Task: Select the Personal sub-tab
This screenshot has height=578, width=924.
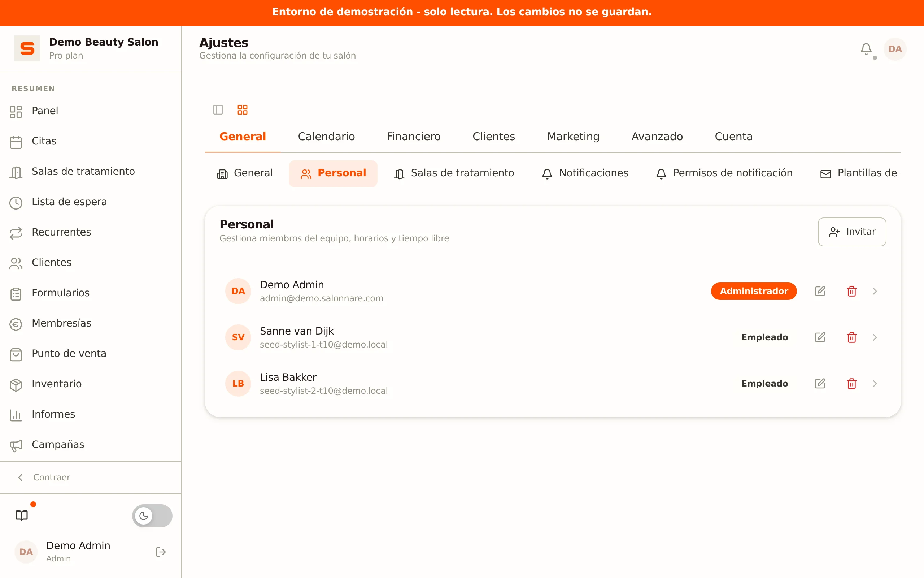Action: pos(333,173)
